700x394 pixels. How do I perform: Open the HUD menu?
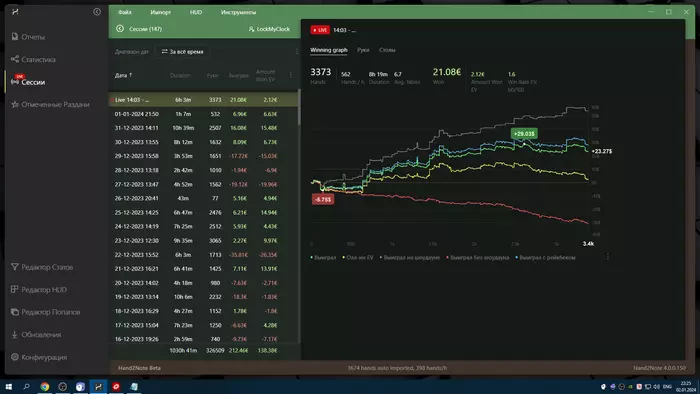[x=196, y=12]
